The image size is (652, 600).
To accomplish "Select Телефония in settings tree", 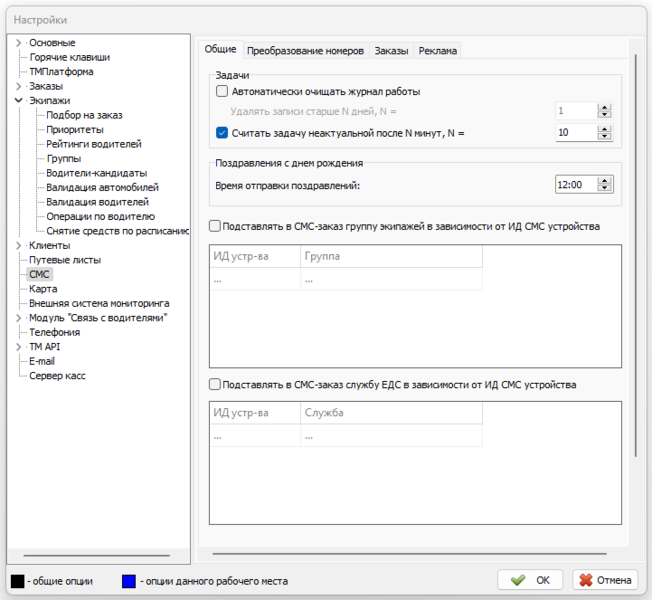I will click(x=53, y=332).
